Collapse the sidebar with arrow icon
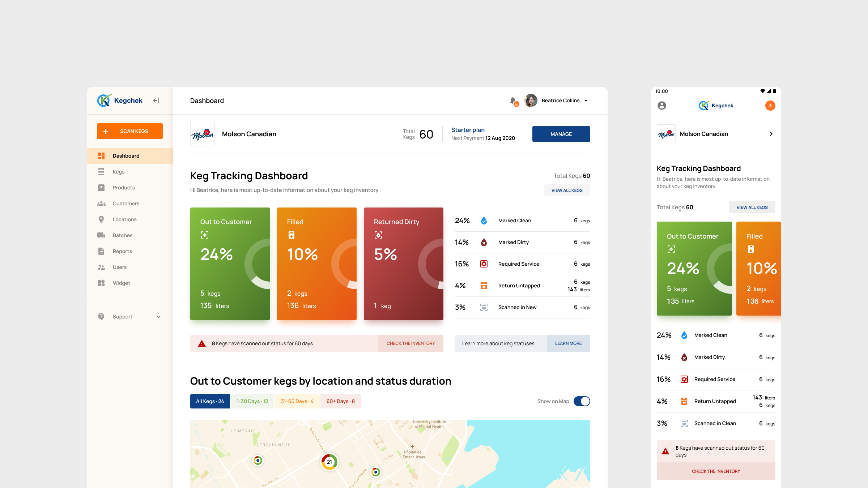The height and width of the screenshot is (488, 868). [156, 100]
